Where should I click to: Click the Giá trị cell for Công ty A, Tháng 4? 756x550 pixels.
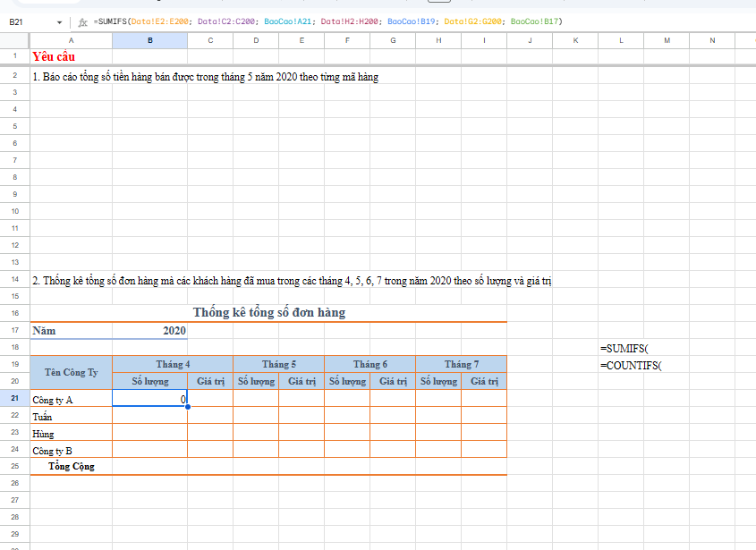pos(210,399)
